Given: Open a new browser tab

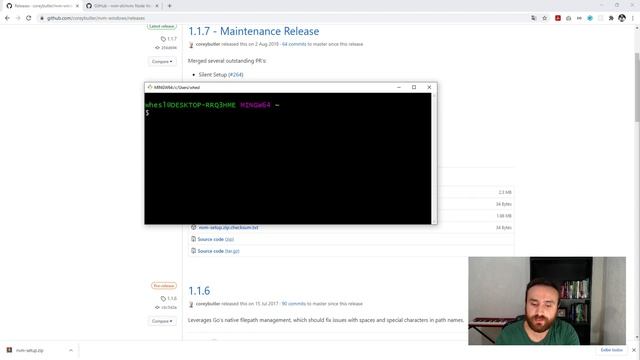Looking at the screenshot, I should pyautogui.click(x=169, y=6).
